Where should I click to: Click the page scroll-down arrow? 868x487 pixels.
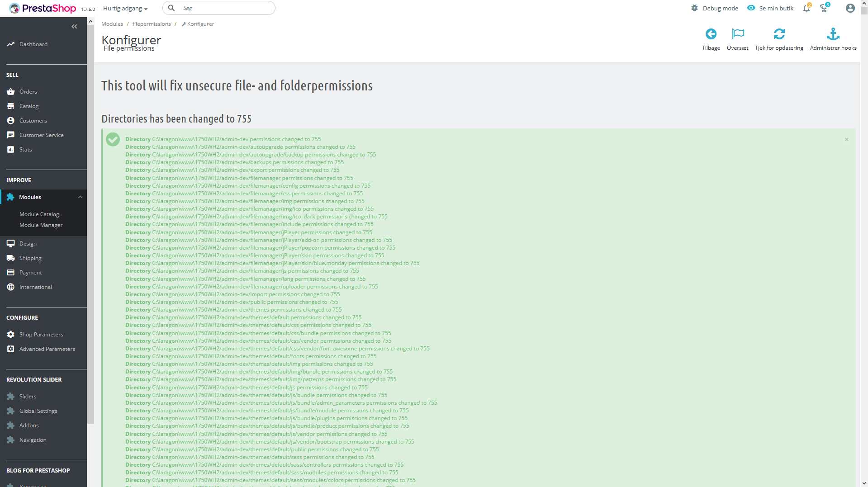[864, 483]
